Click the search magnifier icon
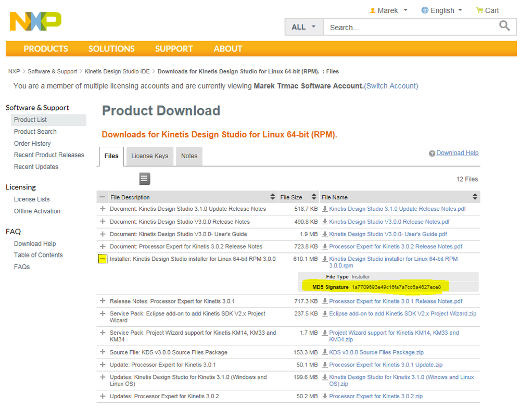Viewport: 520px width, 420px height. coord(504,26)
